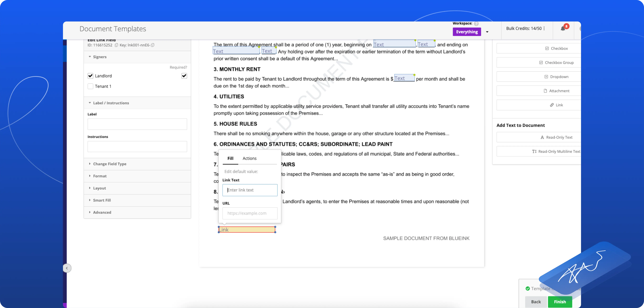Expand the Change Field Type section
This screenshot has height=308, width=644.
tap(109, 164)
